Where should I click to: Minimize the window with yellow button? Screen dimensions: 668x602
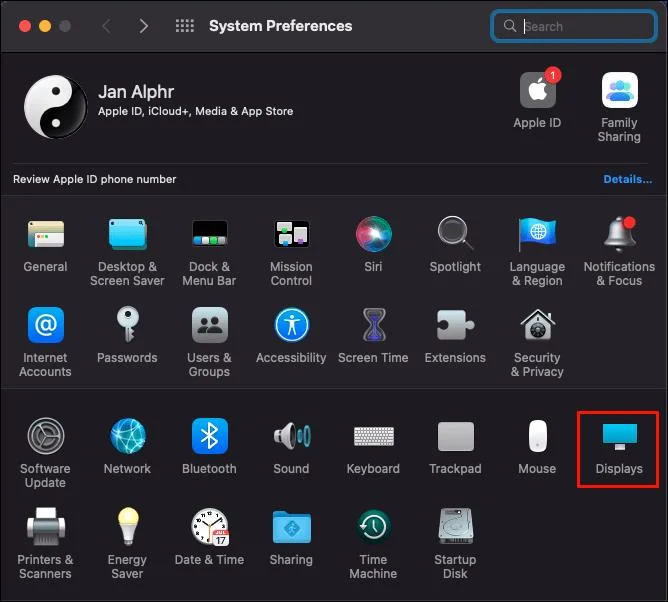(x=45, y=26)
